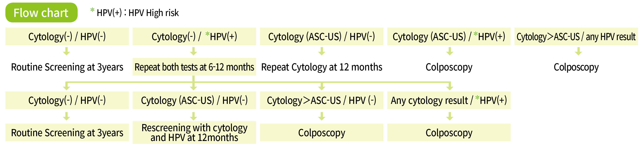Click the arrow directly above "Repeat both tests" box
Image resolution: width=644 pixels, height=144 pixels.
193,51
